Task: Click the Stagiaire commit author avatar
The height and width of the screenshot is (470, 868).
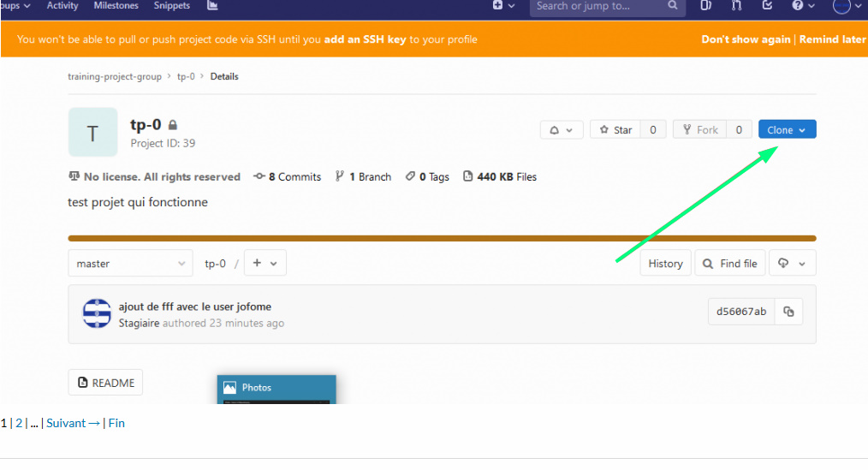Action: pos(97,313)
